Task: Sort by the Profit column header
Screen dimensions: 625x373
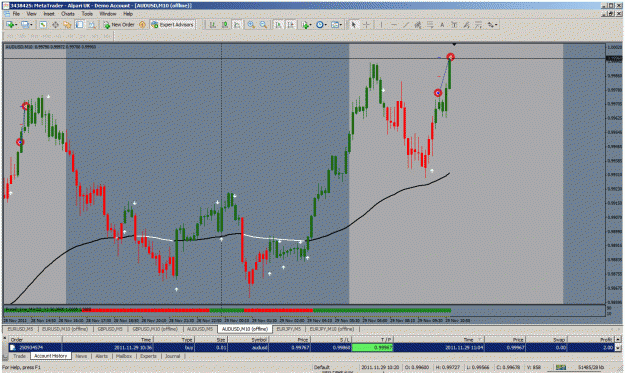Action: tap(590, 340)
